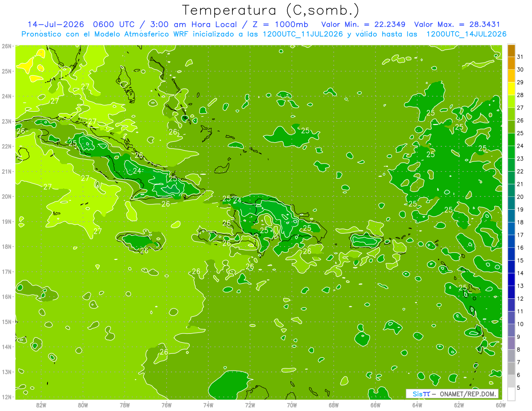Click 'Valor Min. = 22.2349' text
This screenshot has width=532, height=411.
click(363, 24)
